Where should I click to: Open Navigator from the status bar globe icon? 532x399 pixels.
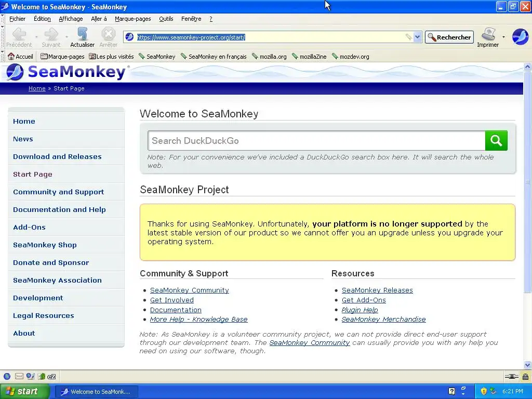[7, 376]
